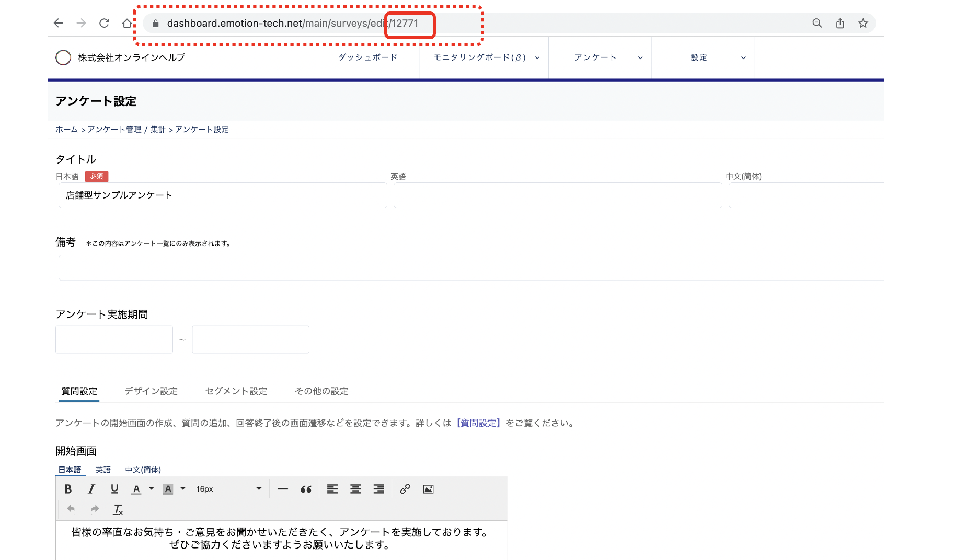Go to ダッシュボード in the top navigation
Viewport: 967px width, 560px height.
coord(368,57)
